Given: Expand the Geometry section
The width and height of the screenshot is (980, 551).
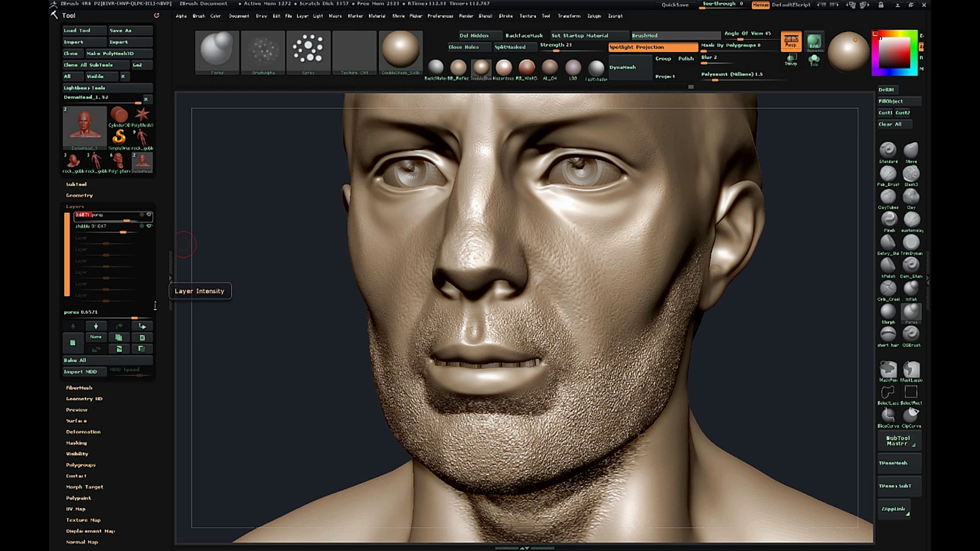Looking at the screenshot, I should click(80, 196).
